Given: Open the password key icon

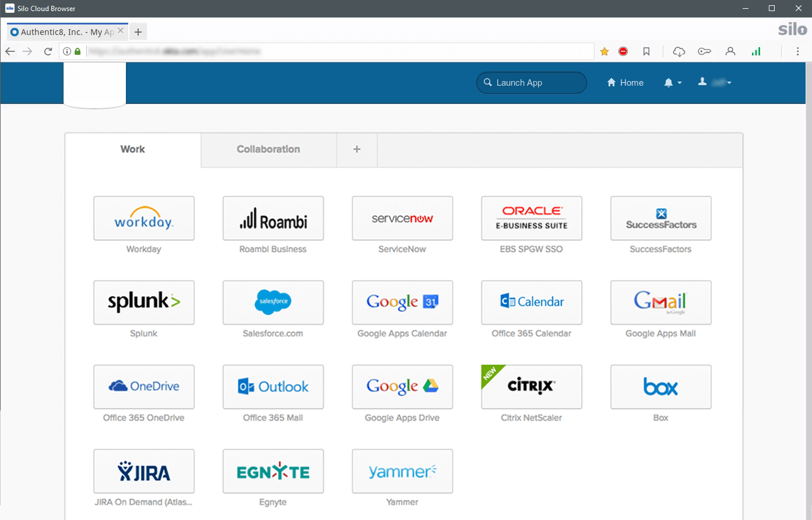Looking at the screenshot, I should 704,51.
